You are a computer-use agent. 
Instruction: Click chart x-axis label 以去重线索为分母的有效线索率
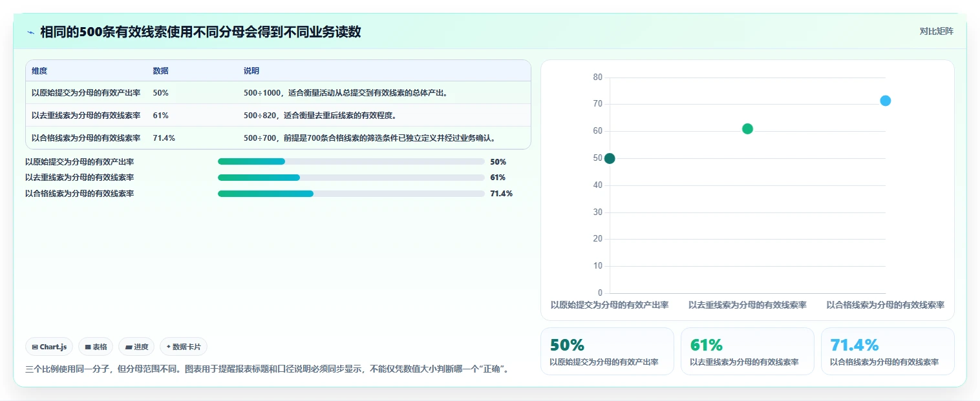click(x=747, y=305)
